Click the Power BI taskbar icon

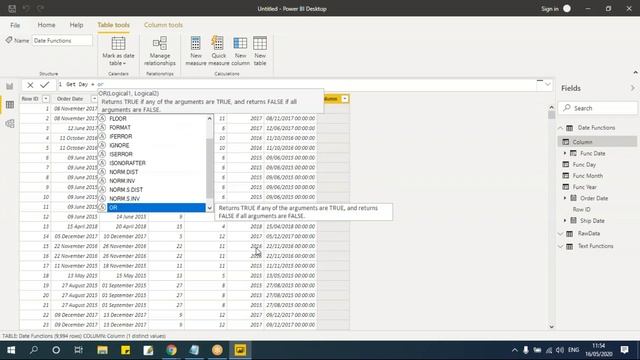240,350
